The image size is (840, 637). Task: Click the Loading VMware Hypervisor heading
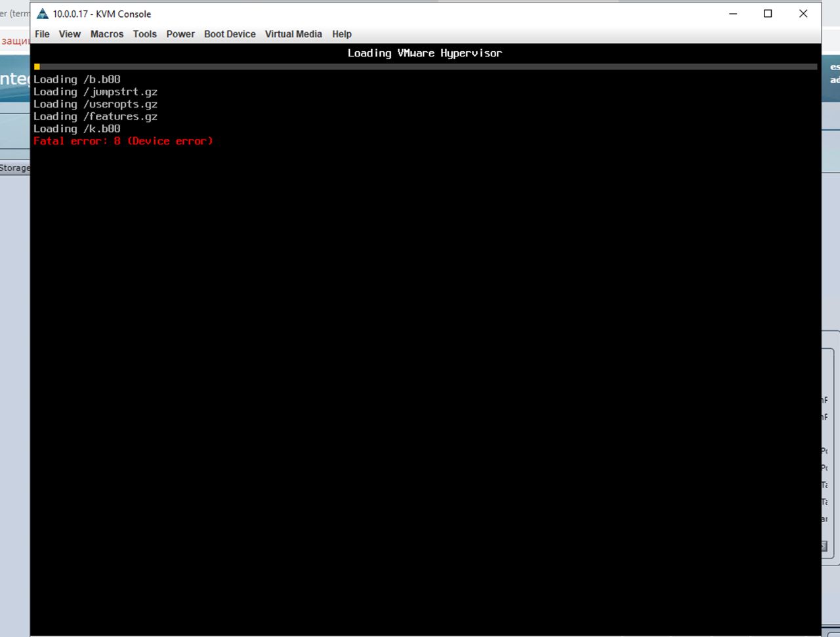(x=425, y=53)
